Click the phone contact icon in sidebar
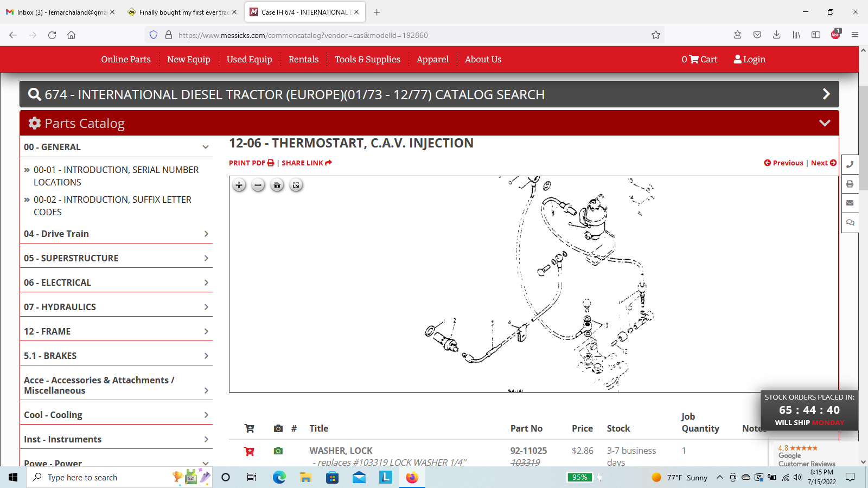 pos(850,164)
